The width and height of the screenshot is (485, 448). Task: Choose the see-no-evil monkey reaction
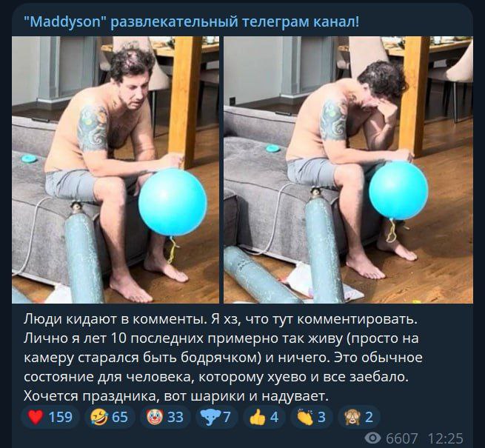(359, 417)
